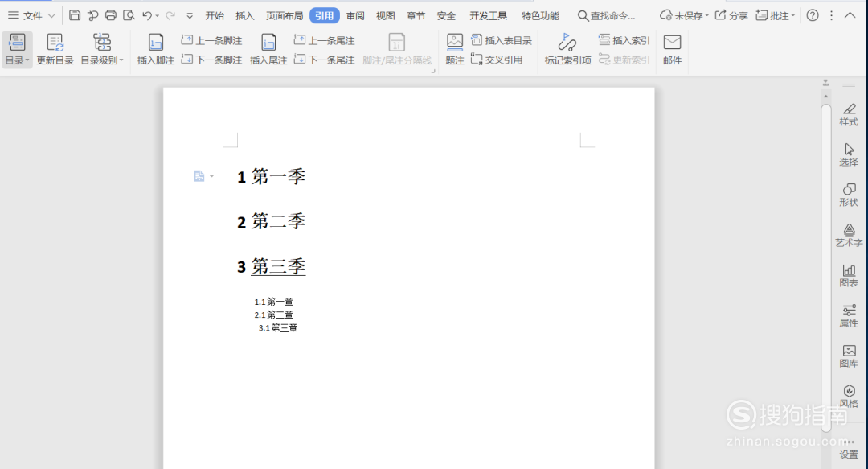This screenshot has width=868, height=469.
Task: Click 插入表目录 insert table of figures
Action: [502, 40]
